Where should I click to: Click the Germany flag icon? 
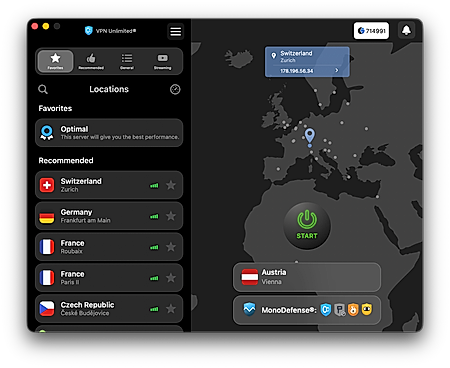(47, 217)
